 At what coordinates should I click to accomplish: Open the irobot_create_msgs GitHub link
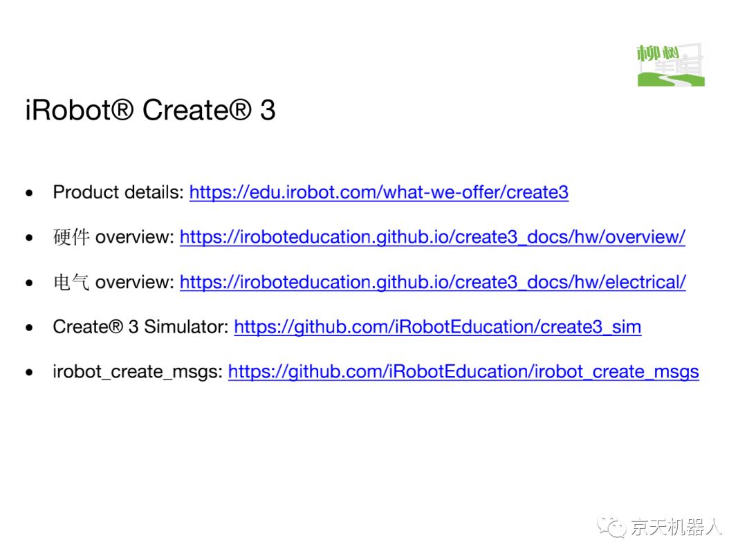463,371
